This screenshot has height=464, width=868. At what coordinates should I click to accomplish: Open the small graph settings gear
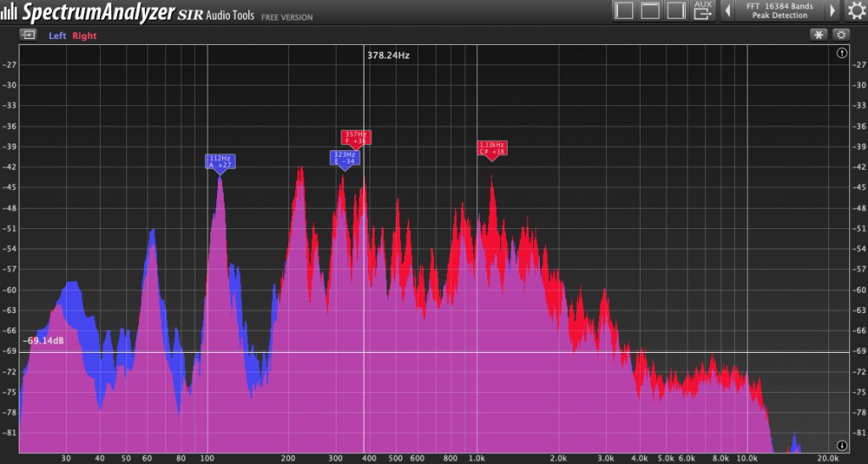[840, 35]
